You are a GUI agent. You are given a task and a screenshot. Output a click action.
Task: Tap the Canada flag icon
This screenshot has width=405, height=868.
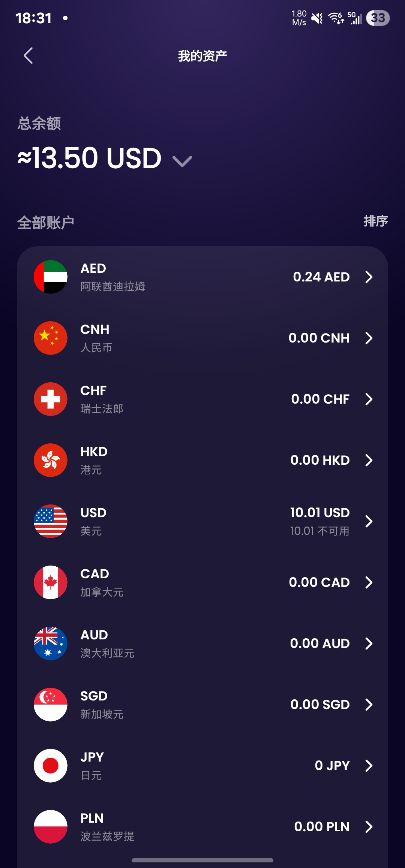coord(51,582)
